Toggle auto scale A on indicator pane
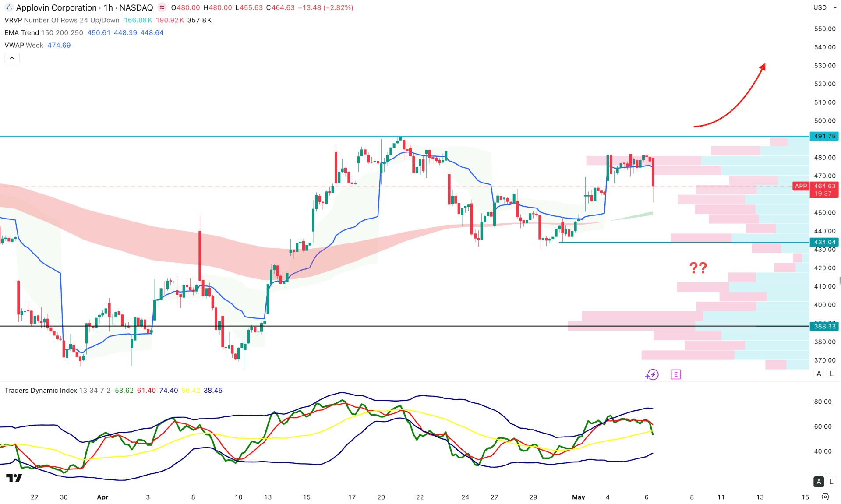 coord(819,482)
